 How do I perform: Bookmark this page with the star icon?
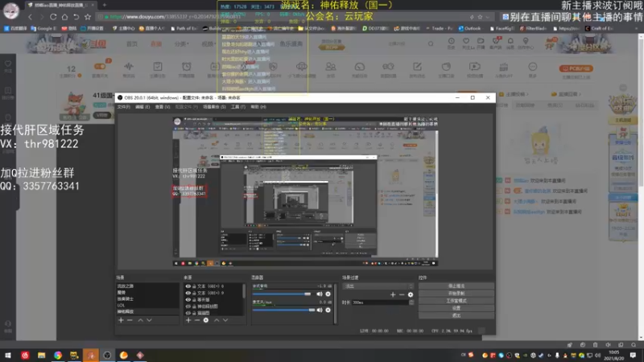coord(88,17)
